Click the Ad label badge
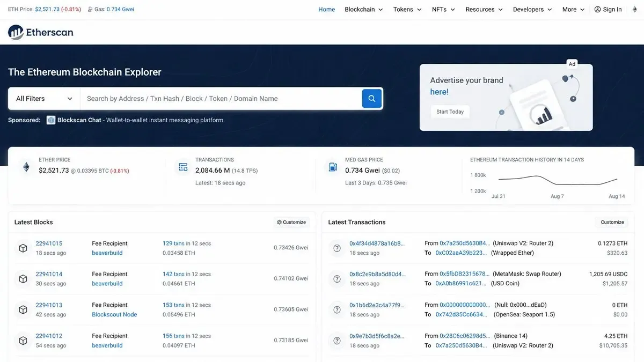 point(572,64)
